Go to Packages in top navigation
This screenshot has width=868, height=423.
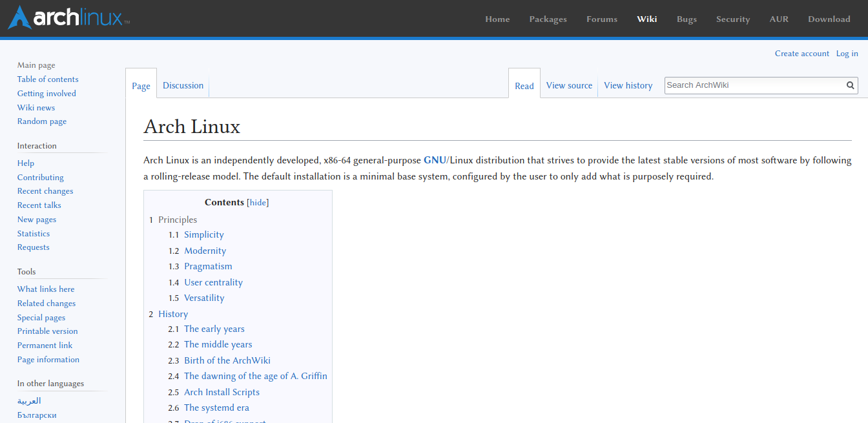coord(548,19)
